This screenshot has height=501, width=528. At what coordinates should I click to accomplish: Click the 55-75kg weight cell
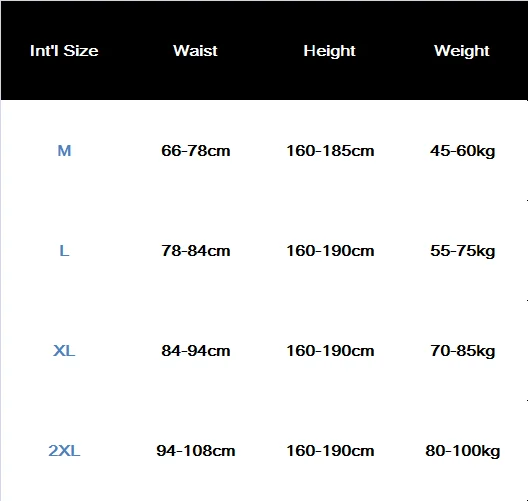pyautogui.click(x=462, y=252)
